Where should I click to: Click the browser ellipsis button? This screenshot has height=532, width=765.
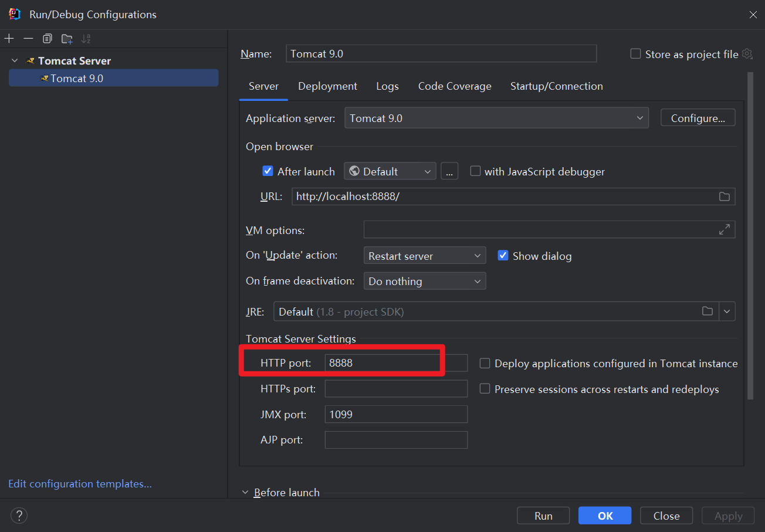pos(449,171)
